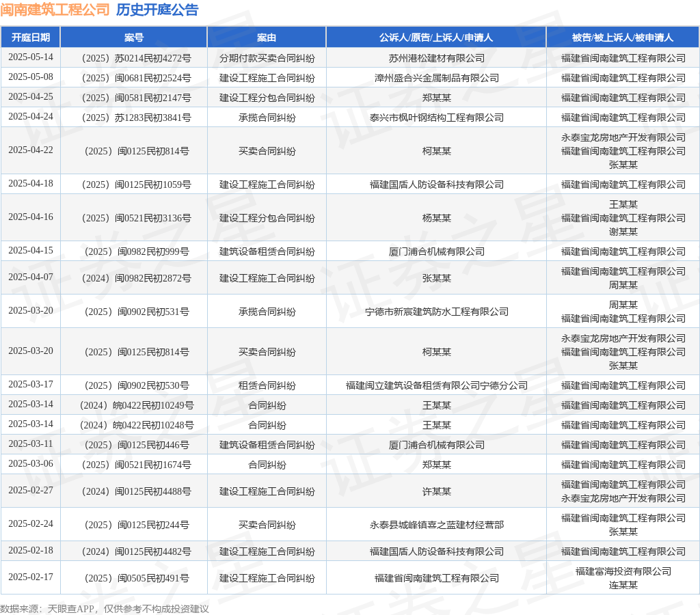Viewport: 700px width, 615px height.
Task: Select date cell 2025-04-24
Action: click(x=30, y=116)
